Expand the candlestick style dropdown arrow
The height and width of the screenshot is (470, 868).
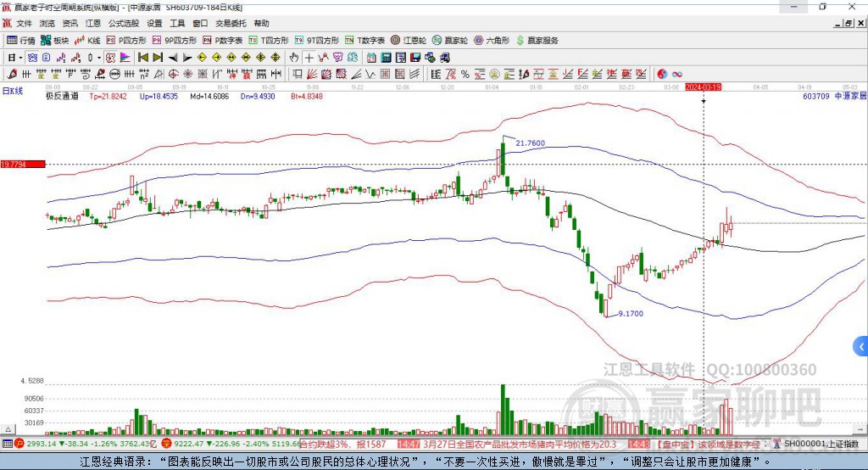tap(99, 58)
